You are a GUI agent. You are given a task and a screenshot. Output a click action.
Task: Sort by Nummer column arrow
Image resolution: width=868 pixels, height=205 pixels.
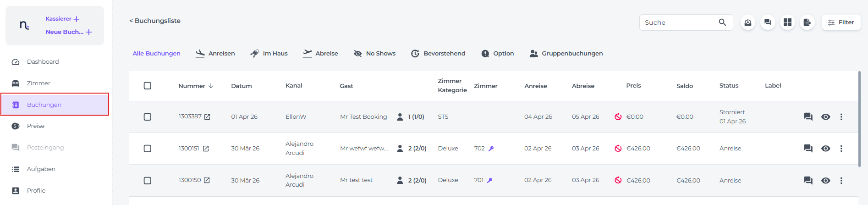point(211,86)
